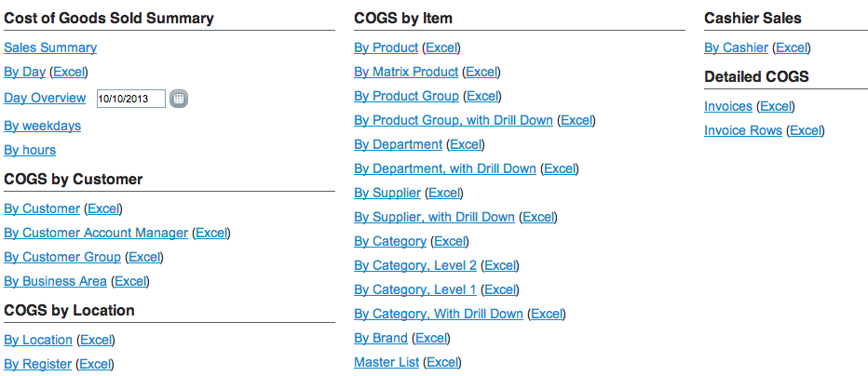
Task: Open By Product Group, with Drill Down
Action: 454,121
